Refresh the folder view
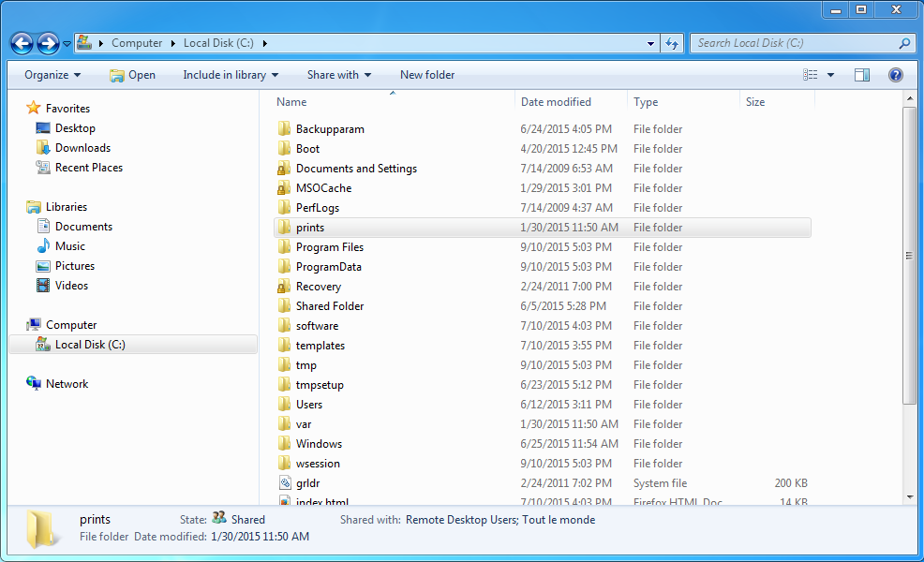Image resolution: width=924 pixels, height=562 pixels. point(672,43)
